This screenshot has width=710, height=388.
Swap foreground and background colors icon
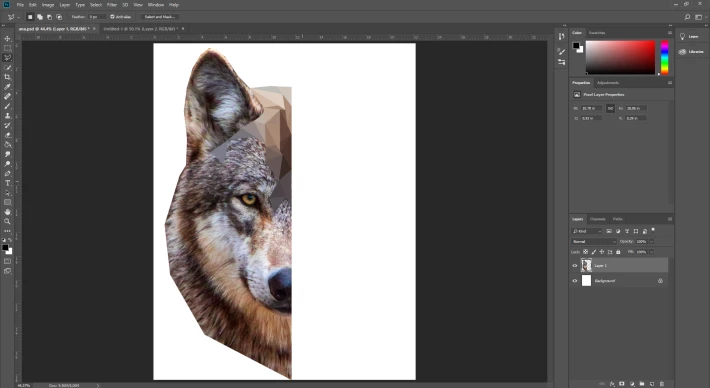pos(10,240)
